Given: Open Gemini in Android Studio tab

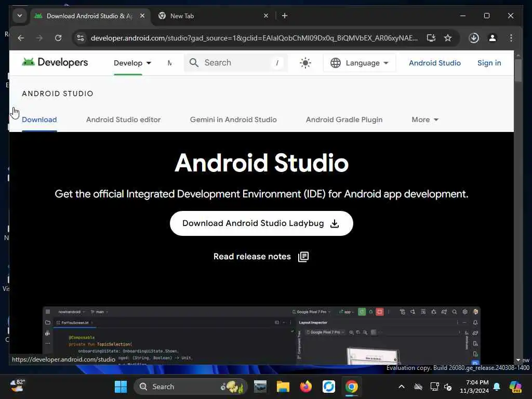Looking at the screenshot, I should [x=233, y=119].
